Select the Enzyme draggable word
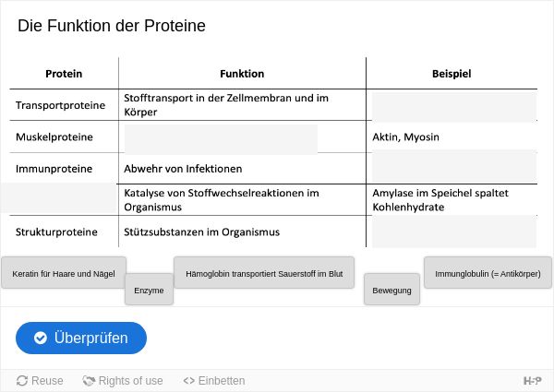 click(x=149, y=290)
